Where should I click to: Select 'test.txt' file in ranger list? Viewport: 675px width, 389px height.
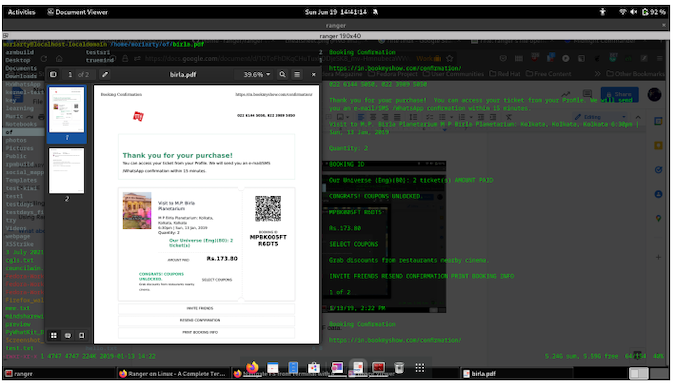[x=19, y=348]
